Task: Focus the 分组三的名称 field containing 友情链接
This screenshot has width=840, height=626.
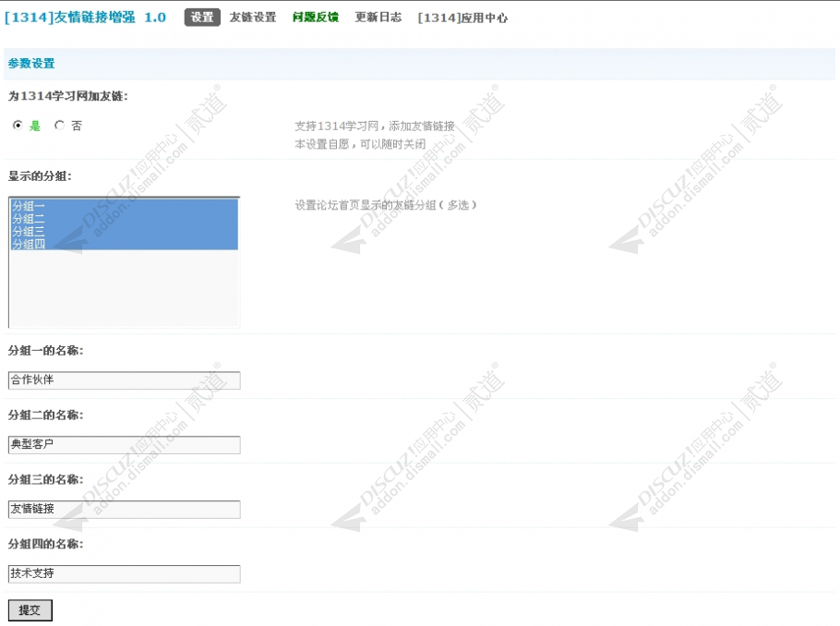Action: (125, 509)
